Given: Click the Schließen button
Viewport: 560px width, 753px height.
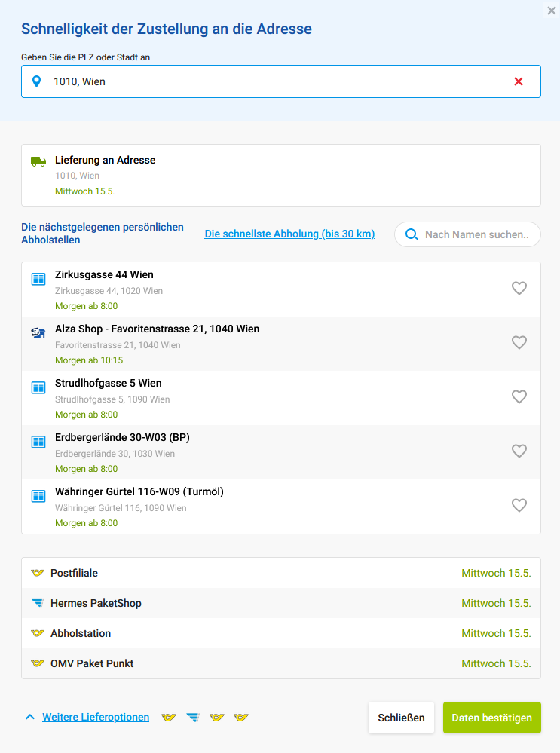Looking at the screenshot, I should click(401, 718).
